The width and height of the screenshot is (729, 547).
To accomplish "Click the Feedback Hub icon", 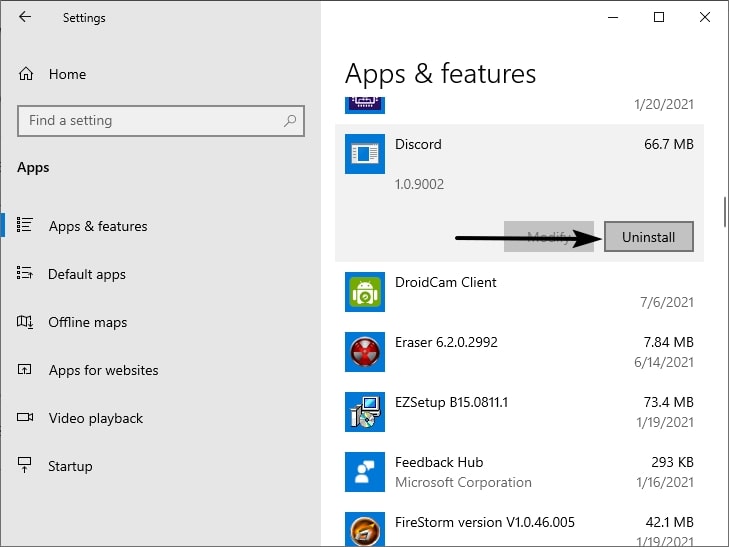I will (364, 472).
